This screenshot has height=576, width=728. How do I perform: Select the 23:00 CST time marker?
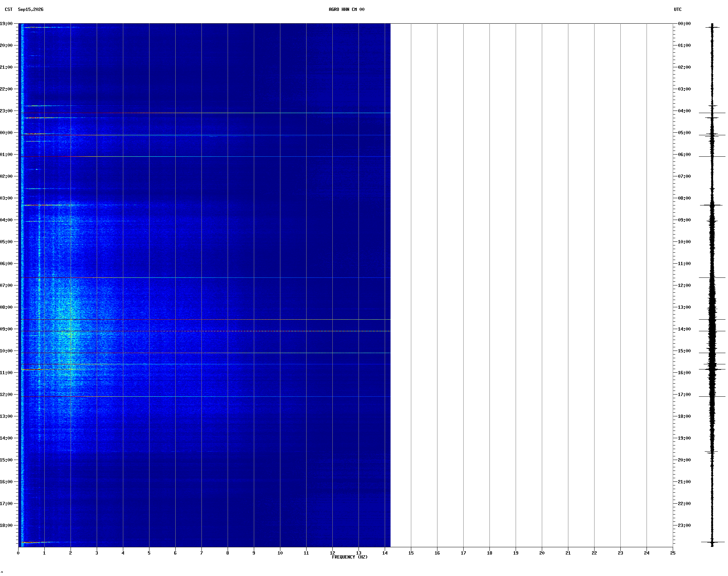6,111
